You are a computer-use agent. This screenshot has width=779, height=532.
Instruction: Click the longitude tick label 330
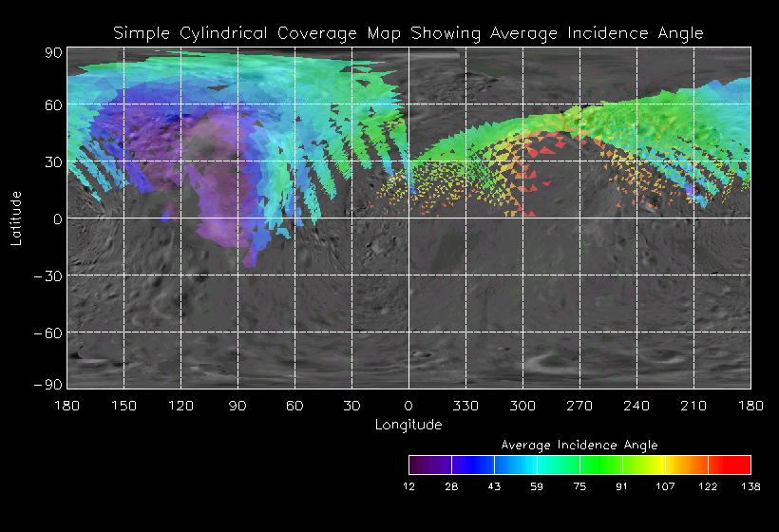point(465,406)
